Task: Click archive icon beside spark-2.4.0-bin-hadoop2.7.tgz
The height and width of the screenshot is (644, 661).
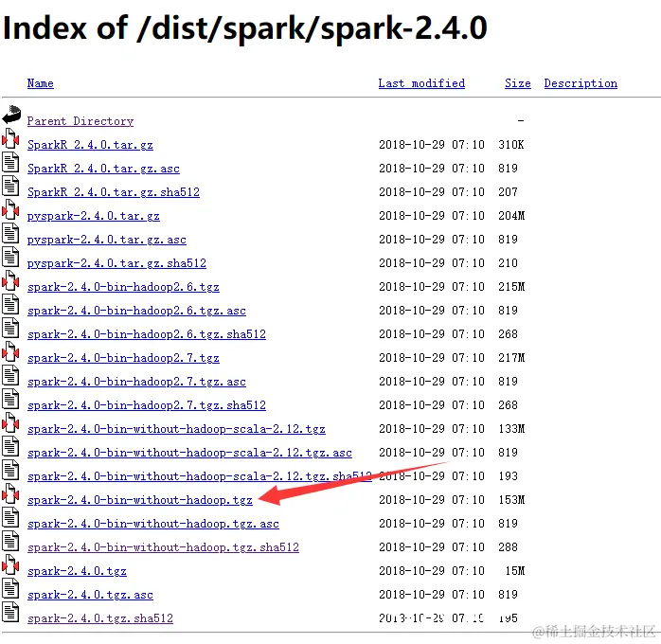Action: 10,350
